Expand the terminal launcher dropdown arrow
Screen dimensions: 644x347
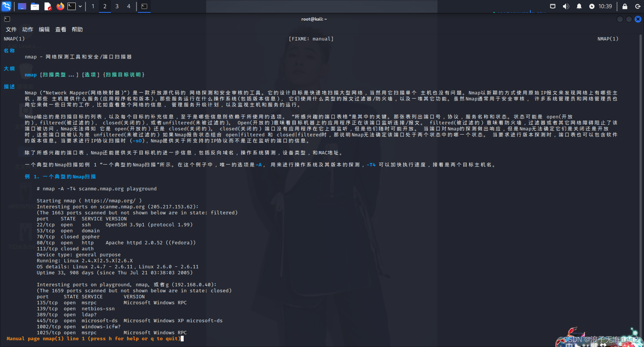(80, 6)
